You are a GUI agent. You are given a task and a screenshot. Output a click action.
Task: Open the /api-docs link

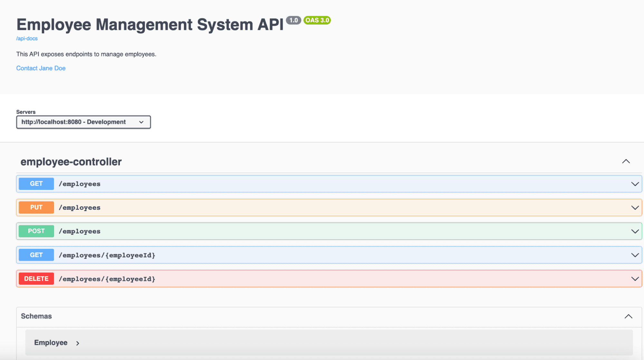[26, 38]
